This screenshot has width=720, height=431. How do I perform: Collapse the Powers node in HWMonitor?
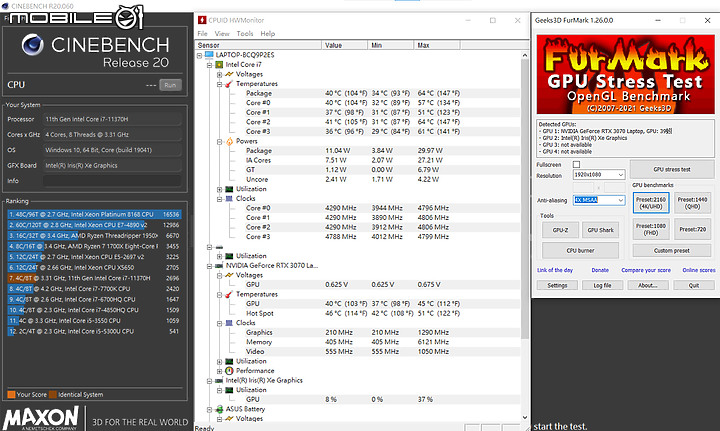(x=219, y=141)
